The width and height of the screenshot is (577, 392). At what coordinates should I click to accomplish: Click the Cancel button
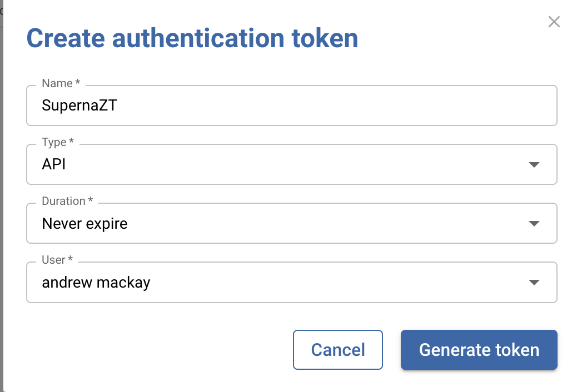[x=338, y=350]
